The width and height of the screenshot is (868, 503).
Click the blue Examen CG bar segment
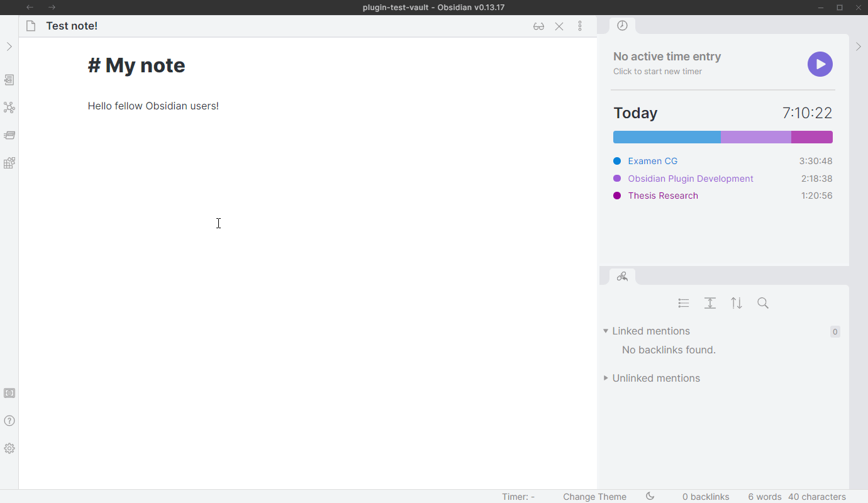(x=667, y=137)
